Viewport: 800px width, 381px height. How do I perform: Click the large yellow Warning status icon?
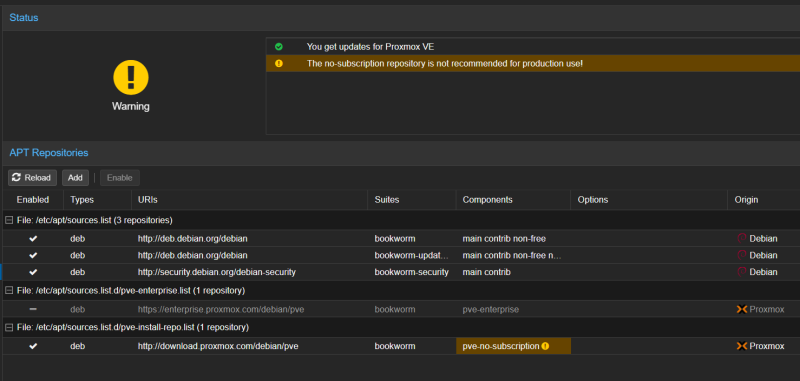pos(131,77)
